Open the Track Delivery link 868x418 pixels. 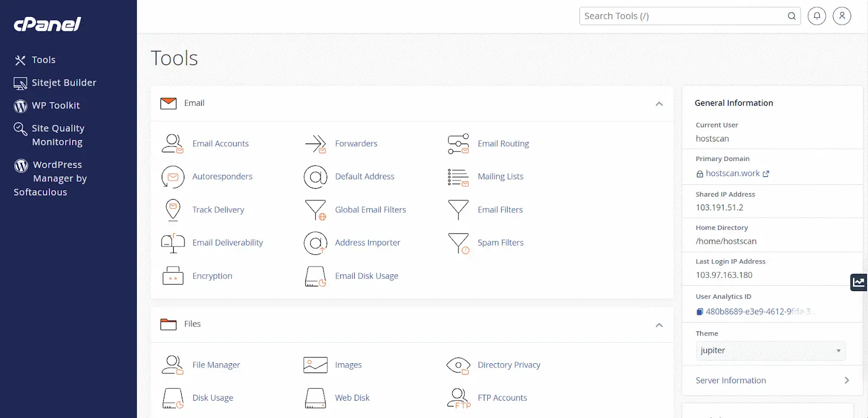218,210
